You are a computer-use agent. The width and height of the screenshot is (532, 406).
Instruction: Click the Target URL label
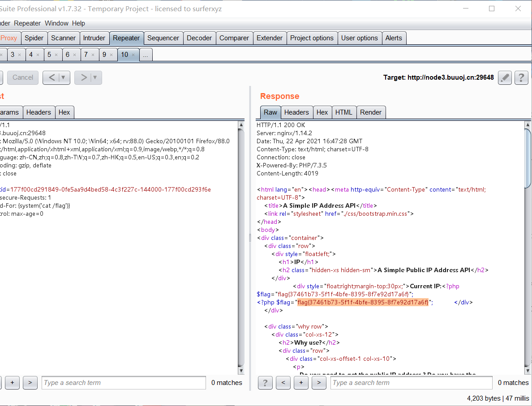pyautogui.click(x=438, y=78)
